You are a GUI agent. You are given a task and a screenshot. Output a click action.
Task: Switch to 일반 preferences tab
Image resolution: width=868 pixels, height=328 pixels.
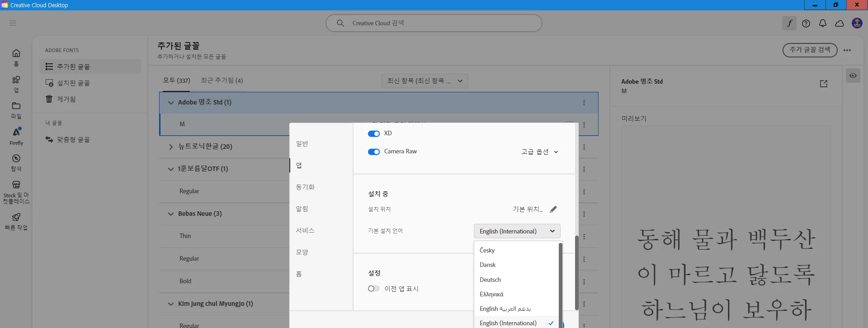302,143
